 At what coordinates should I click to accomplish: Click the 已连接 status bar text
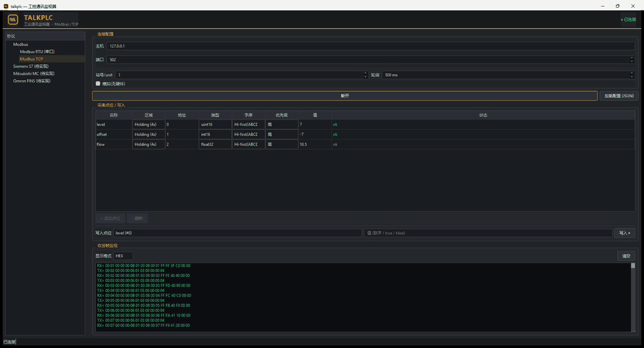point(9,342)
